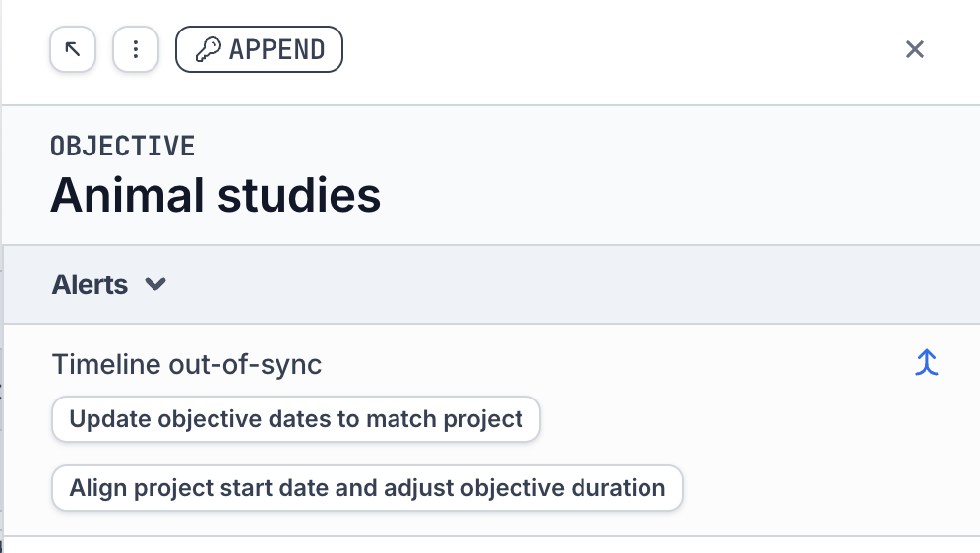The height and width of the screenshot is (553, 980).
Task: Click the Alerts section header label
Action: 90,285
